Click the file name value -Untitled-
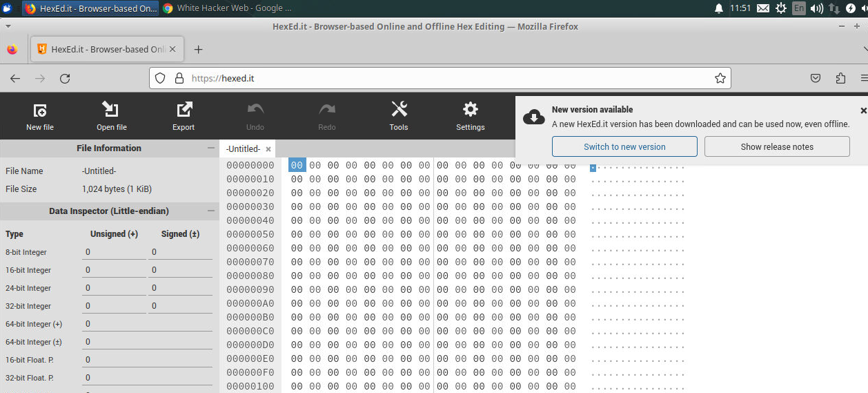 99,171
